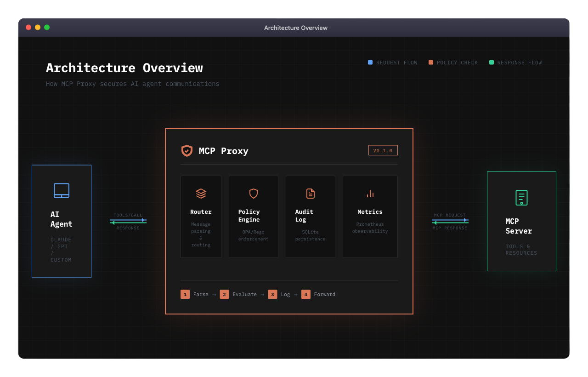Click the blue Request Flow legend swatch
588x377 pixels.
pyautogui.click(x=370, y=63)
